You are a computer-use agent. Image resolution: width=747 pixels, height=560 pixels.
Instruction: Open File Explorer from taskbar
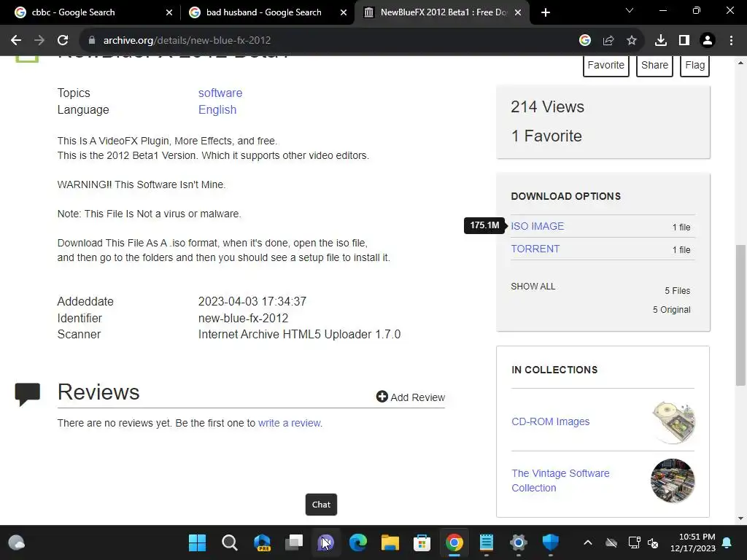[390, 542]
